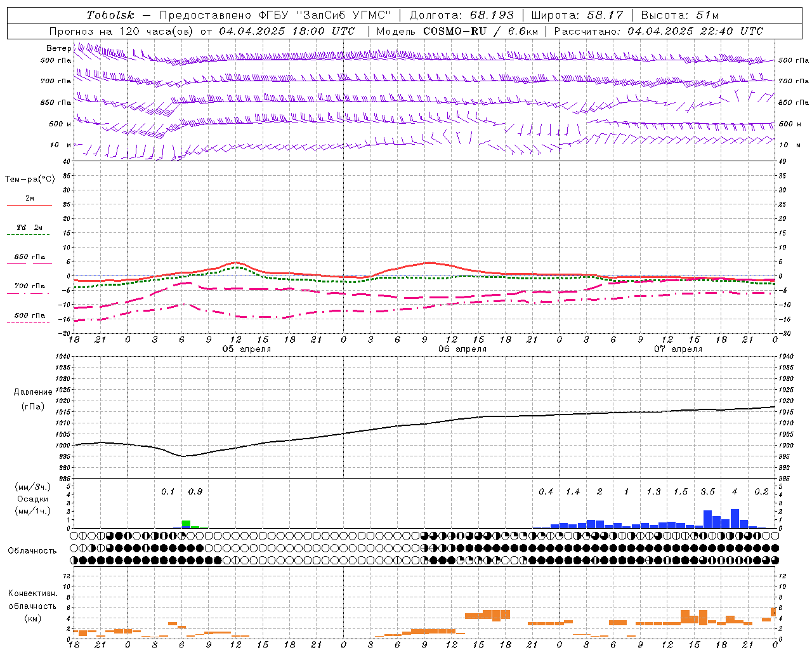Click the lowest point of the pressure curve

pos(183,456)
